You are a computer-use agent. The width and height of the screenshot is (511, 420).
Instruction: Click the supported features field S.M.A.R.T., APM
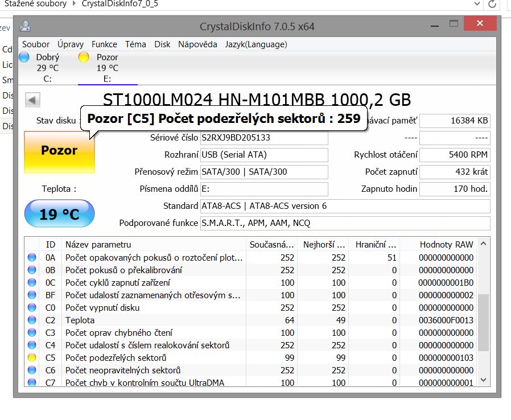(345, 223)
